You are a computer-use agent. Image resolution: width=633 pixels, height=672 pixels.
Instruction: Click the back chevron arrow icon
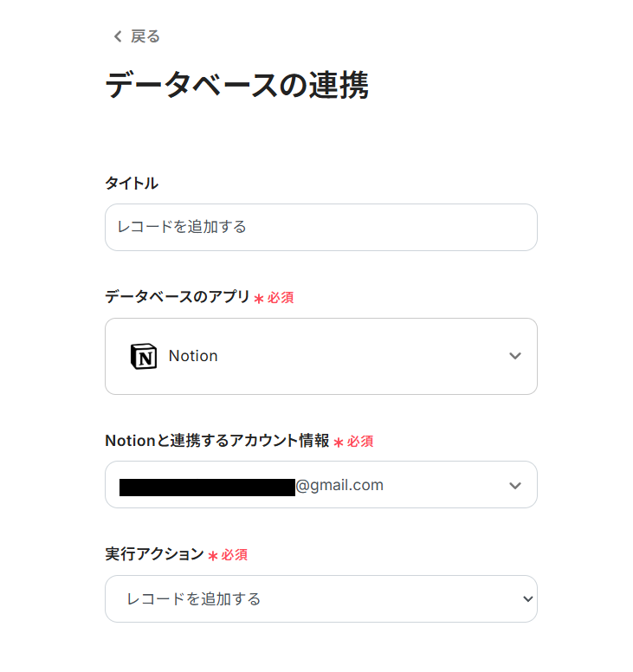point(118,36)
